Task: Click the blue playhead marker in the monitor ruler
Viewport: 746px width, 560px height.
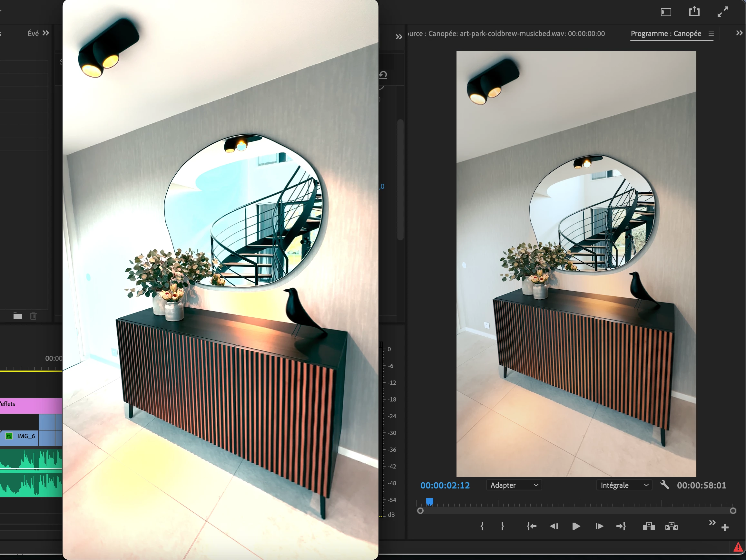Action: click(x=430, y=502)
